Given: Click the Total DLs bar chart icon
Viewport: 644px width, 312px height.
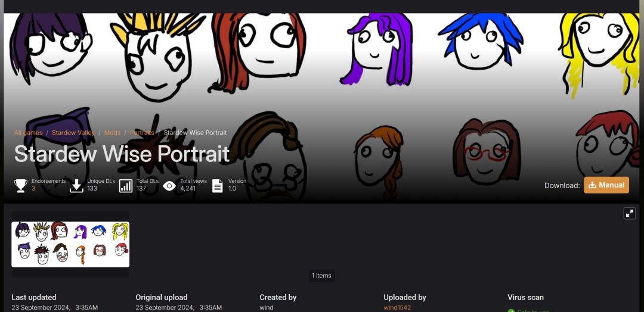Looking at the screenshot, I should 126,186.
